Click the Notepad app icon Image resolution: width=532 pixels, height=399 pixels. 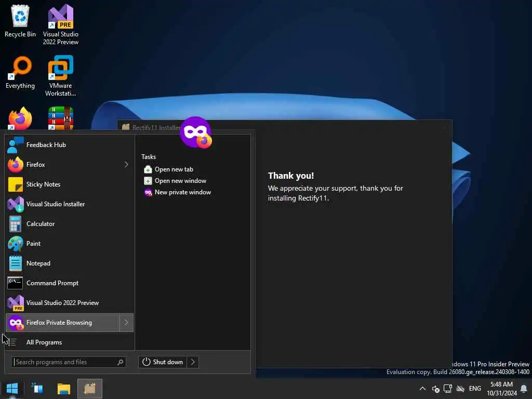point(15,263)
